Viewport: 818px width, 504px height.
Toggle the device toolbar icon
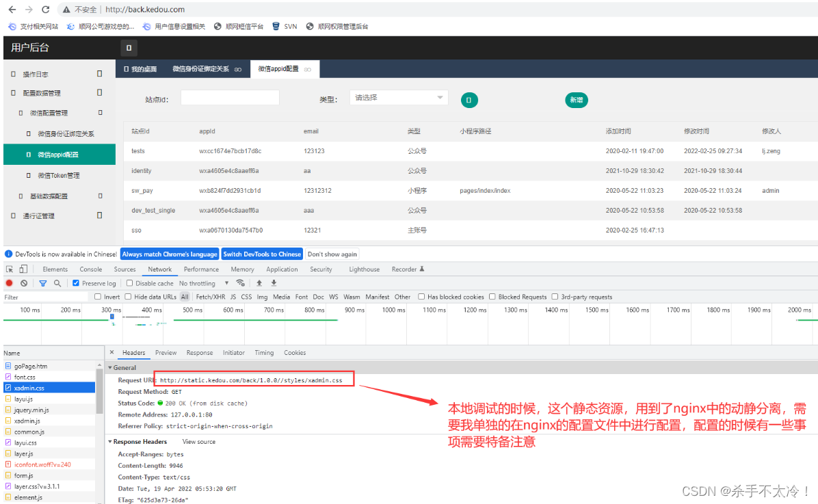pyautogui.click(x=23, y=269)
